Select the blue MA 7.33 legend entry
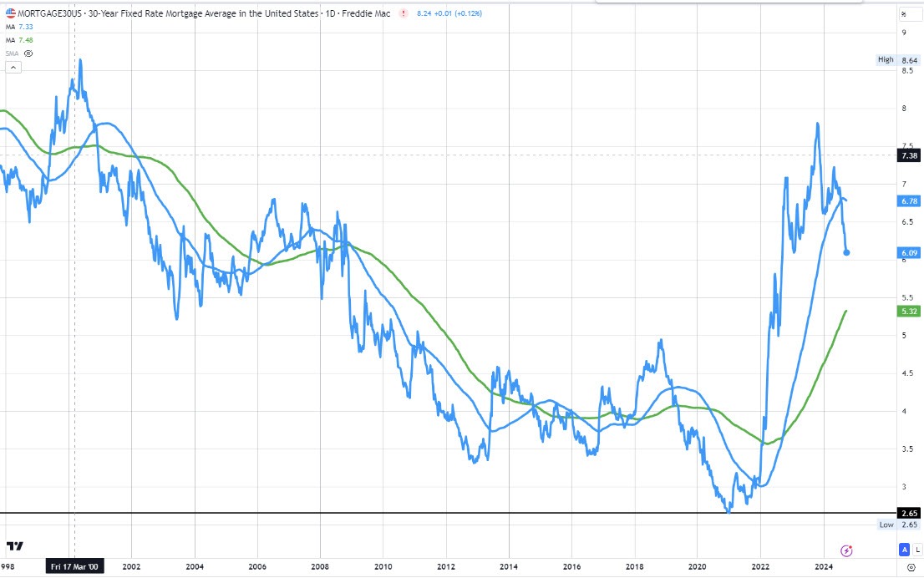The width and height of the screenshot is (924, 578). coord(19,27)
